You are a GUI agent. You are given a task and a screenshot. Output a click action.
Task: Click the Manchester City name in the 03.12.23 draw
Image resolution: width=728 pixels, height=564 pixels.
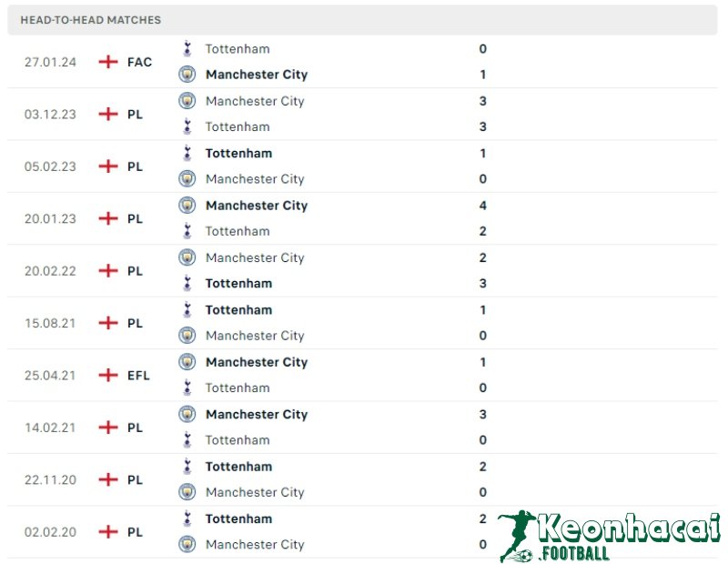click(x=255, y=101)
